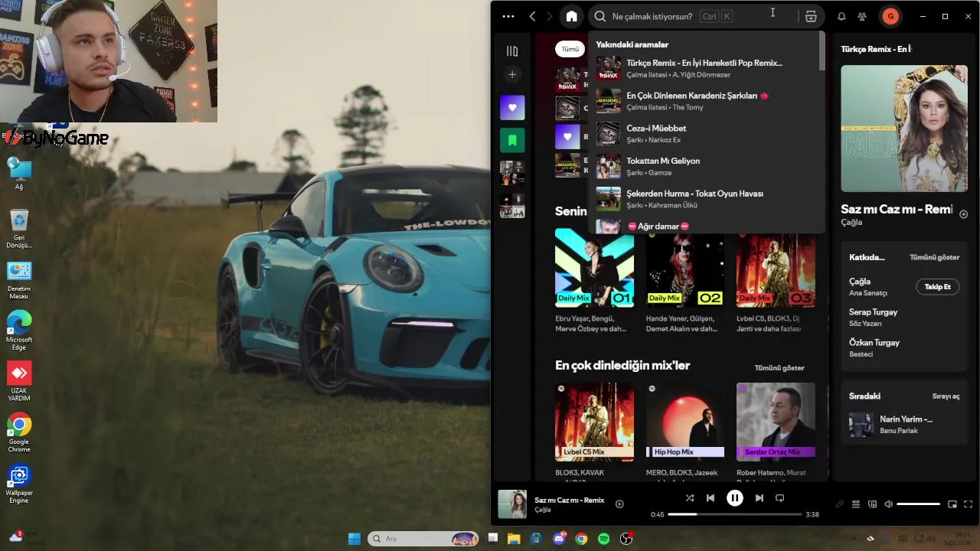Open the Lvbel C5 Mix cover
The image size is (980, 551).
[594, 422]
